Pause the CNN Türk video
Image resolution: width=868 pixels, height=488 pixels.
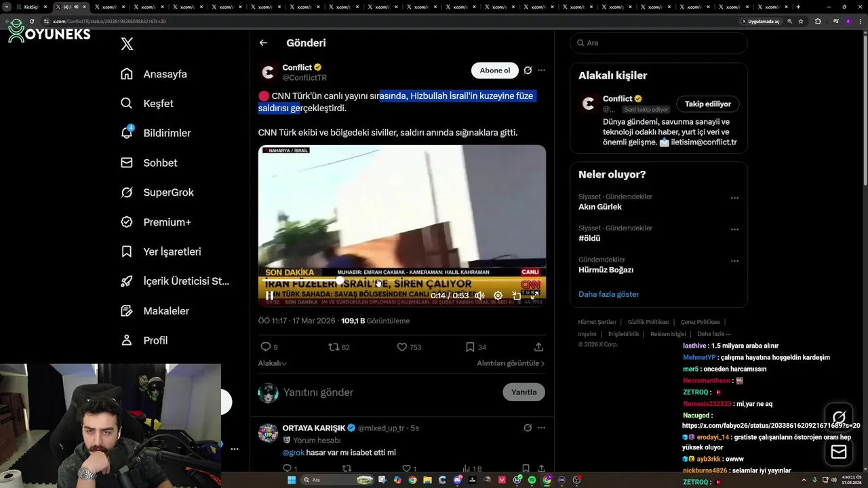coord(269,296)
